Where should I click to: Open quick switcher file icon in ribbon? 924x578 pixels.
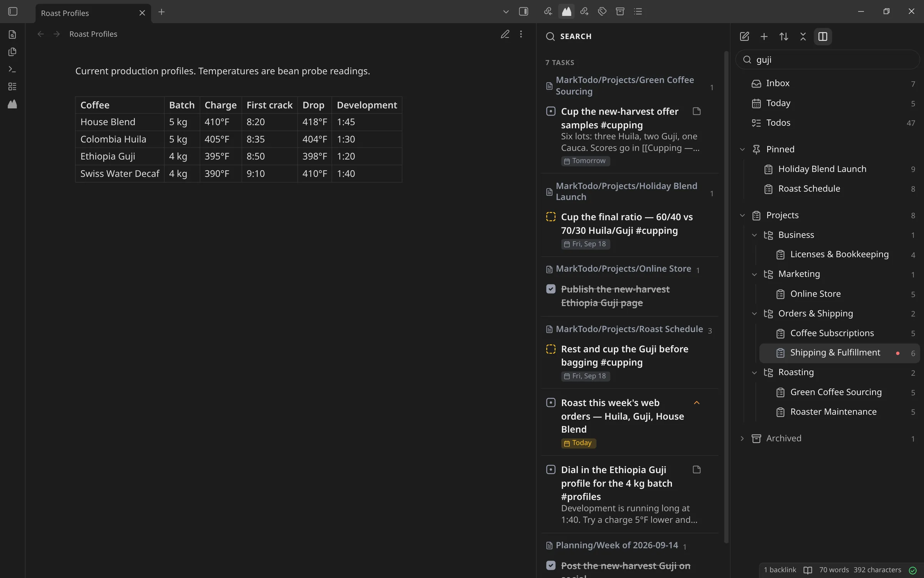(x=12, y=34)
